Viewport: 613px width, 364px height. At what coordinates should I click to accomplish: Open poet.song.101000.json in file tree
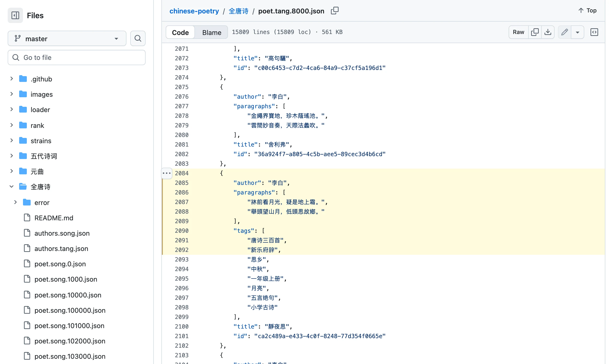pos(69,325)
